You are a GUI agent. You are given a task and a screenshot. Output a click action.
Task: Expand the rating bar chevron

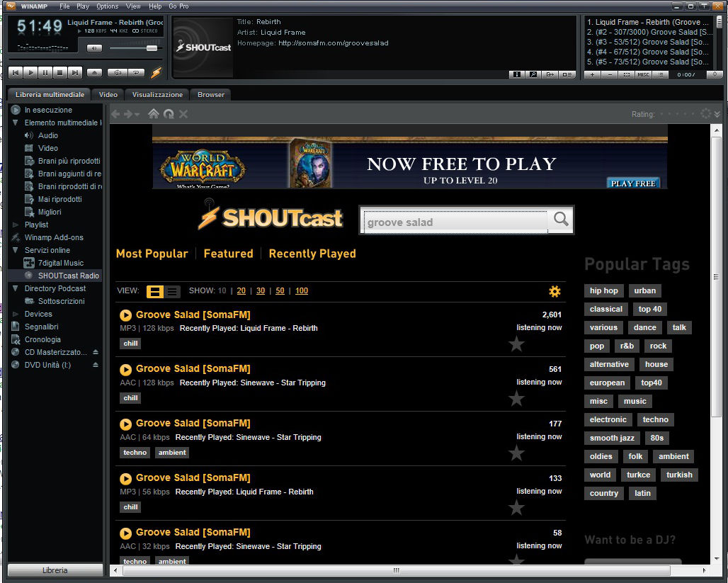pyautogui.click(x=717, y=114)
